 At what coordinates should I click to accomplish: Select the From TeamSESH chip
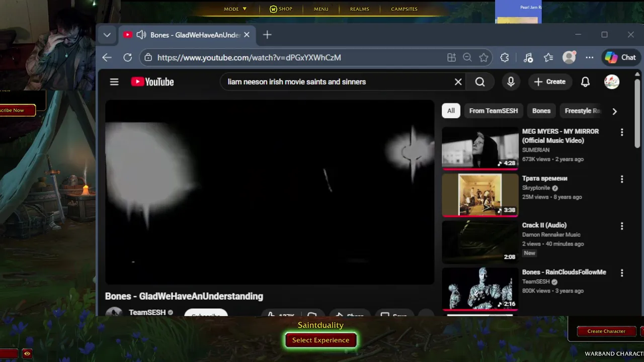[494, 111]
